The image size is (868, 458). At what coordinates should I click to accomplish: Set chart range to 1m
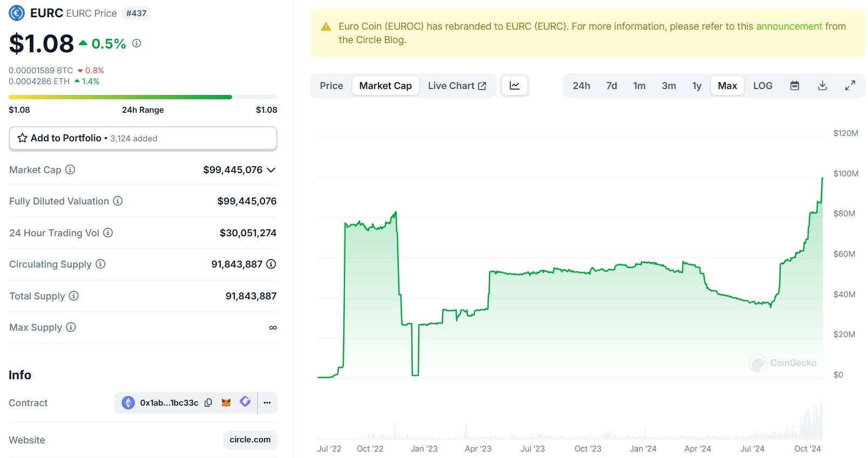(640, 85)
